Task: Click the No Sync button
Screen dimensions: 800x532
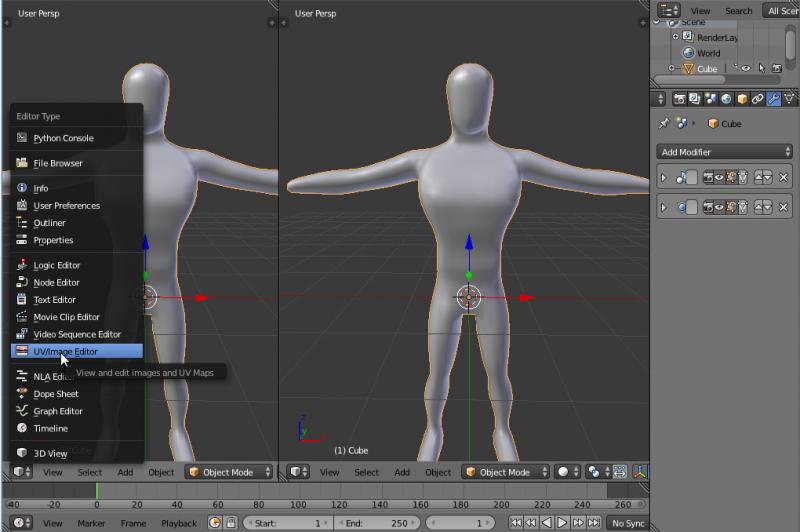Action: click(628, 523)
